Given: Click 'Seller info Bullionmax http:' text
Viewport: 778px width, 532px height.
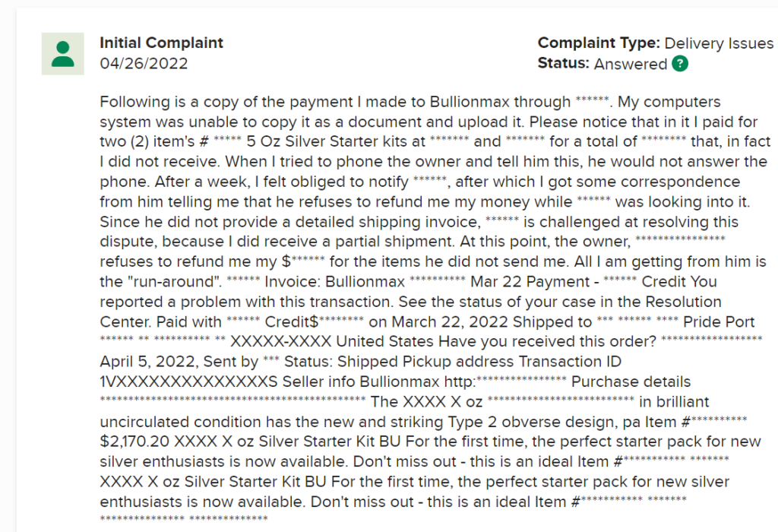Looking at the screenshot, I should pos(379,382).
